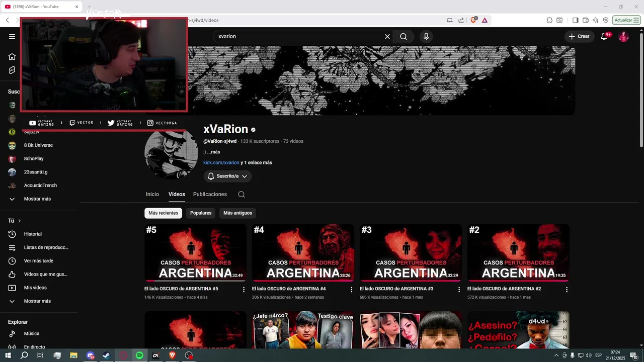Click the Actualizar browser update button

click(x=626, y=20)
